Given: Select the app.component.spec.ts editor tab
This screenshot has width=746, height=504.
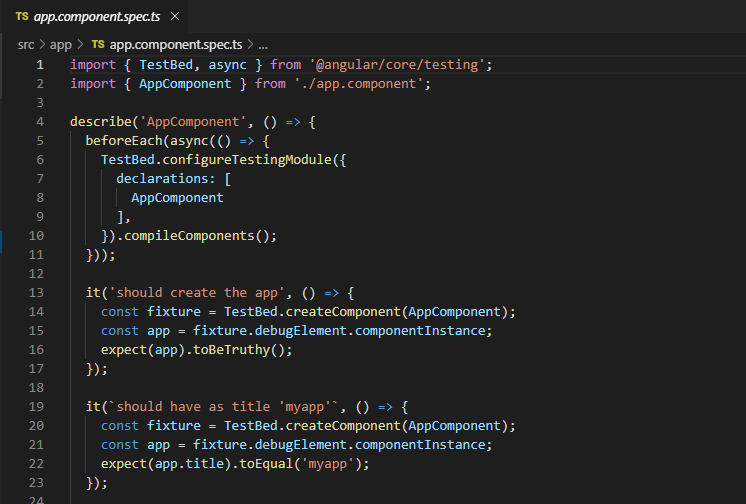Looking at the screenshot, I should click(95, 17).
